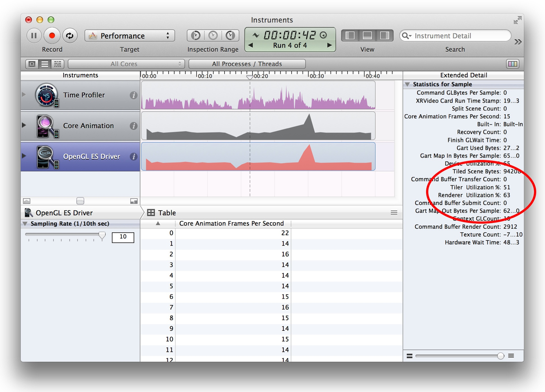Open the search options magnifier menu
Image resolution: width=545 pixels, height=392 pixels.
point(406,36)
